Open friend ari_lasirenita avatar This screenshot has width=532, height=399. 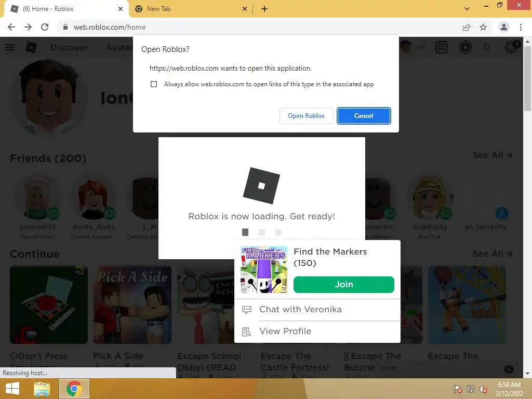pyautogui.click(x=486, y=198)
